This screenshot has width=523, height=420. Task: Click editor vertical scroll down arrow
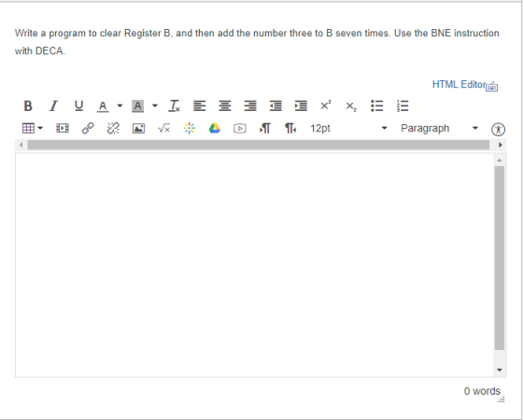click(500, 370)
